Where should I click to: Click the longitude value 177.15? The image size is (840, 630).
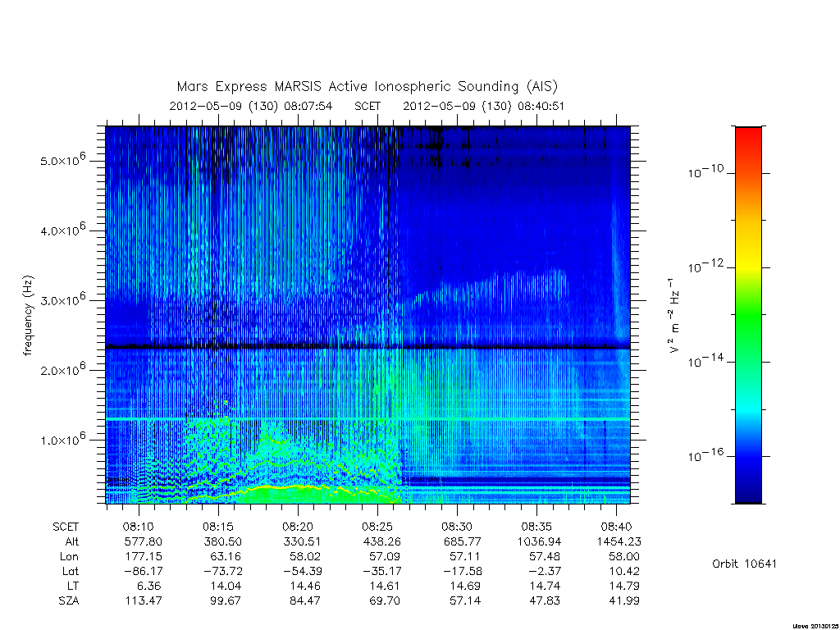pyautogui.click(x=144, y=557)
